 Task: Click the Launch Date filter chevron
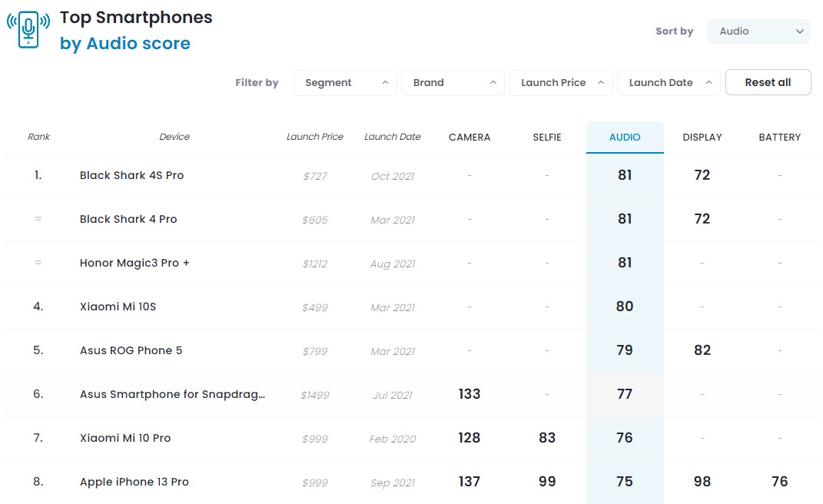(x=709, y=82)
